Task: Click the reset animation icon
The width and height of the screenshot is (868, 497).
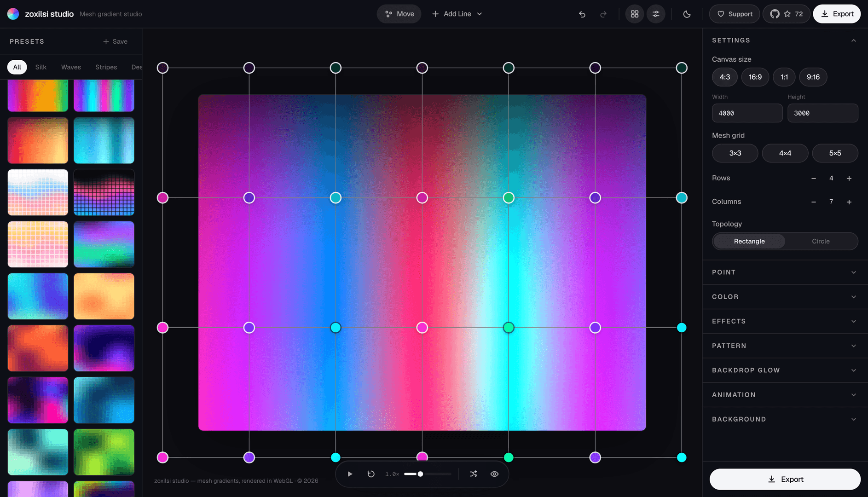Action: point(371,474)
